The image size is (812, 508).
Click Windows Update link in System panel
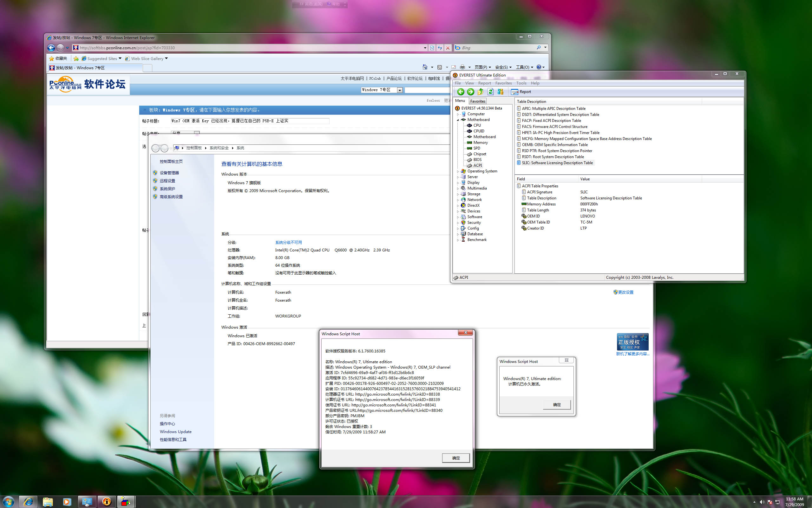175,432
